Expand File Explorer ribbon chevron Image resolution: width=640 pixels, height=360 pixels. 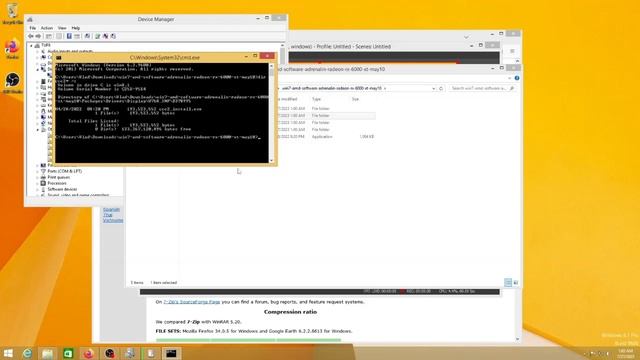[509, 78]
